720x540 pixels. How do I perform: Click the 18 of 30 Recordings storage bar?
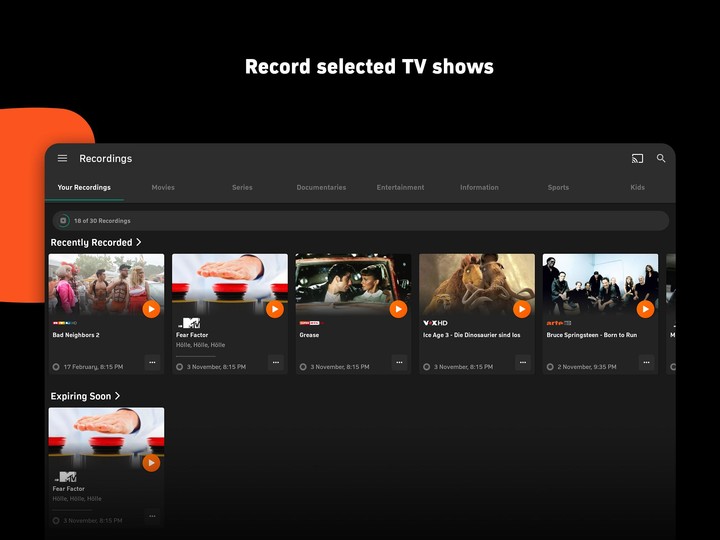[x=360, y=220]
